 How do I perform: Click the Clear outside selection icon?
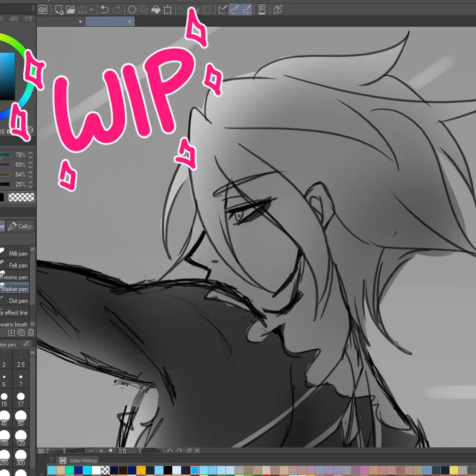coord(144,10)
